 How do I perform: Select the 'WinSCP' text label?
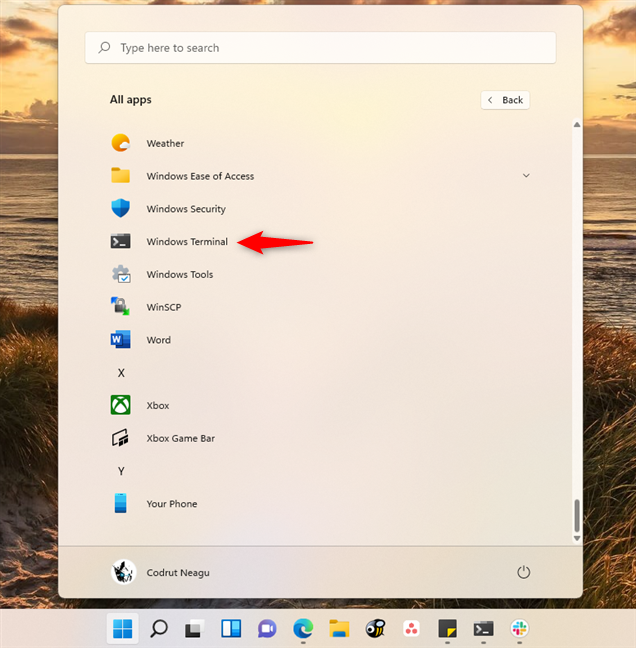coord(164,307)
